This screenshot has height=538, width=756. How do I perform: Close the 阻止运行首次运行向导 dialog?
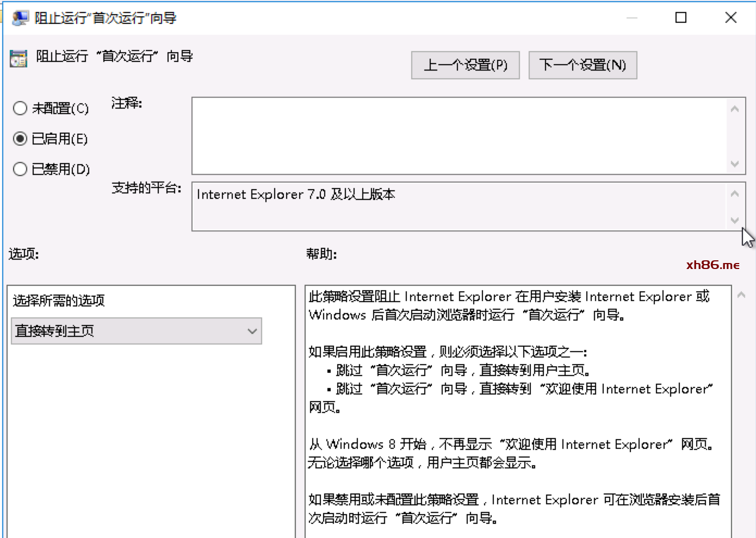click(x=731, y=18)
